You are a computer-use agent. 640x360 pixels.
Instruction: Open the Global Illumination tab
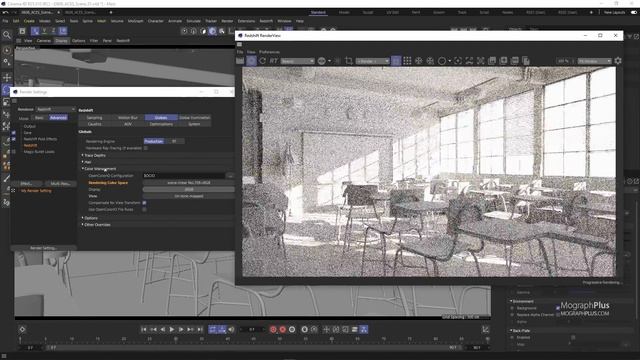[x=195, y=118]
